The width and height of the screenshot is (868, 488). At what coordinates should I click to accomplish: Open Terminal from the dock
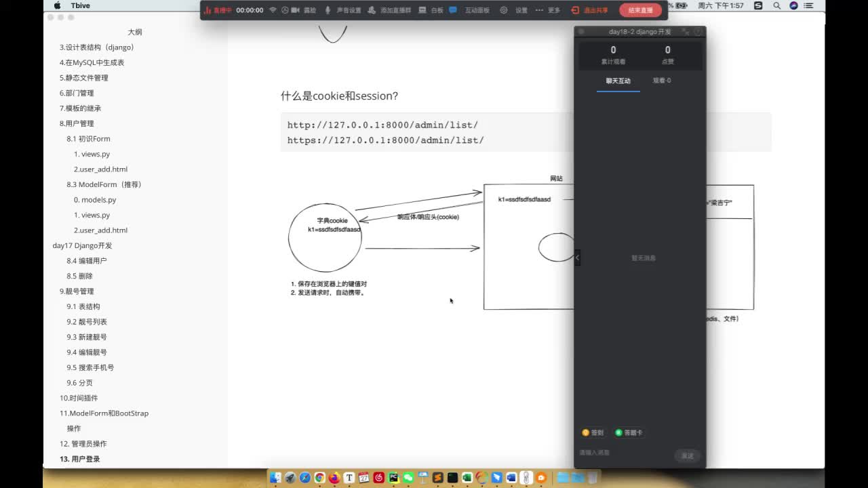click(x=453, y=478)
